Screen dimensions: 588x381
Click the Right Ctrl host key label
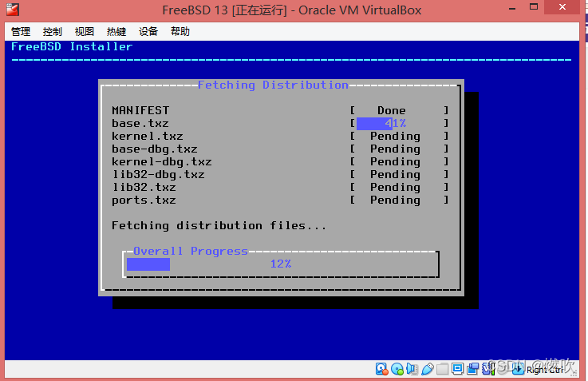click(544, 370)
